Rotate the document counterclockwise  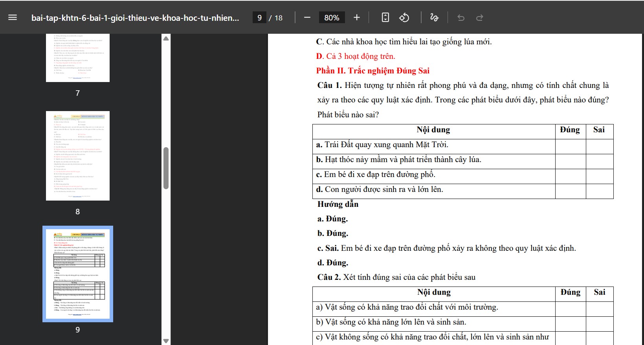(404, 18)
